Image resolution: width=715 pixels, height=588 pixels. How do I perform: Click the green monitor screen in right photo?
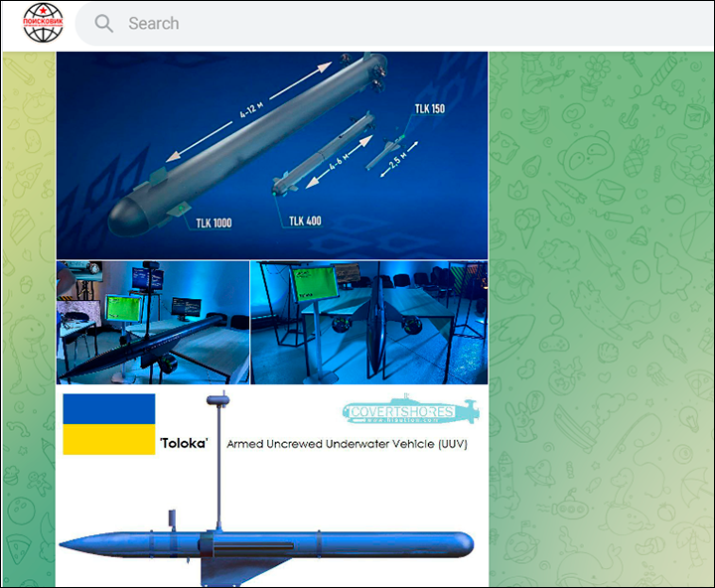[315, 287]
